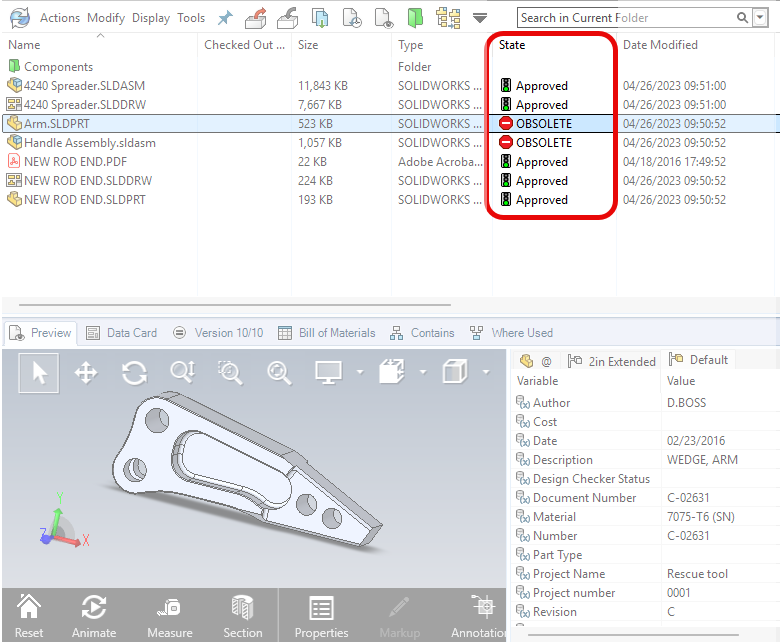Click the Get Latest Version icon

click(320, 18)
